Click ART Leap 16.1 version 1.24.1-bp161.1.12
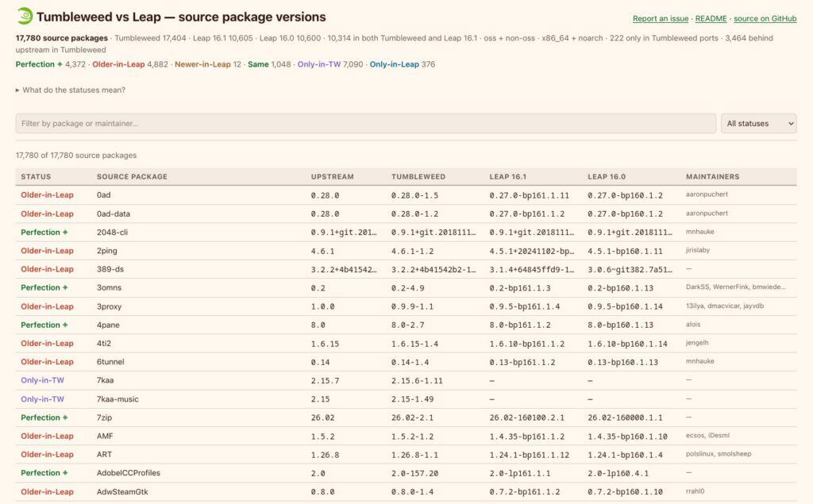The image size is (813, 504). click(x=530, y=456)
